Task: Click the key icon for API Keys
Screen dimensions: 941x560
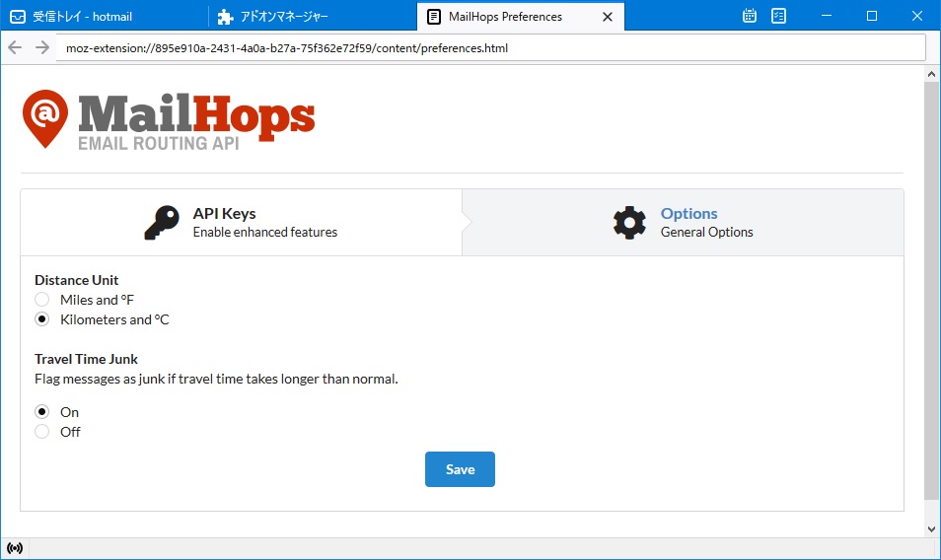Action: [x=161, y=223]
